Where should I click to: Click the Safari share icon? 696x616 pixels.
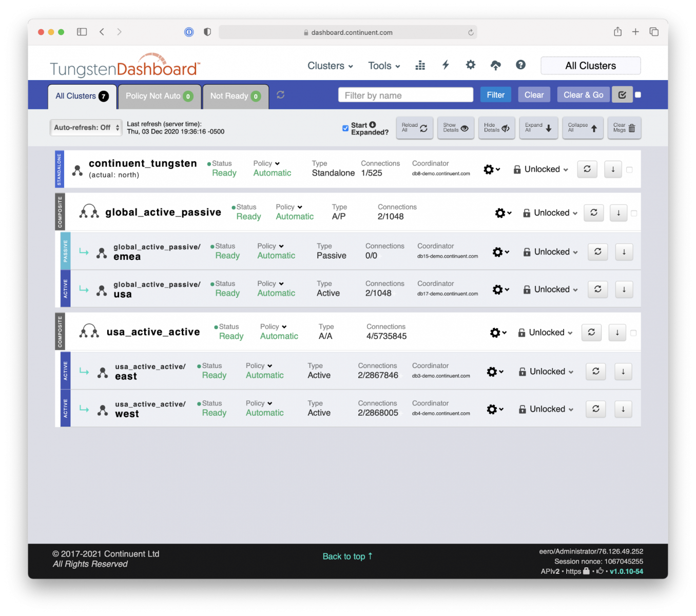pos(618,32)
